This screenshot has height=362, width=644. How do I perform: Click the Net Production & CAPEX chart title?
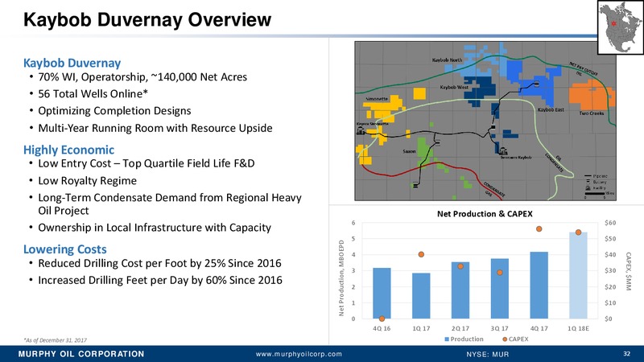(x=485, y=214)
